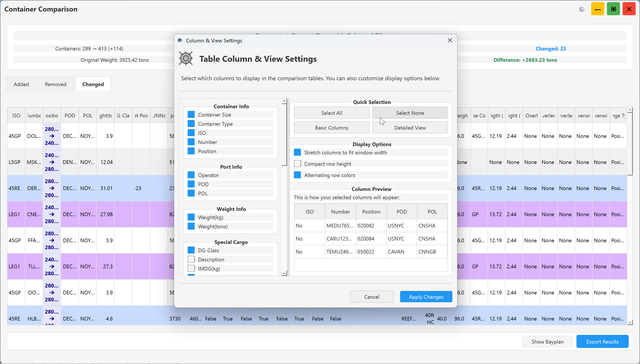Click the green maximize window button
The width and height of the screenshot is (640, 364).
click(613, 9)
